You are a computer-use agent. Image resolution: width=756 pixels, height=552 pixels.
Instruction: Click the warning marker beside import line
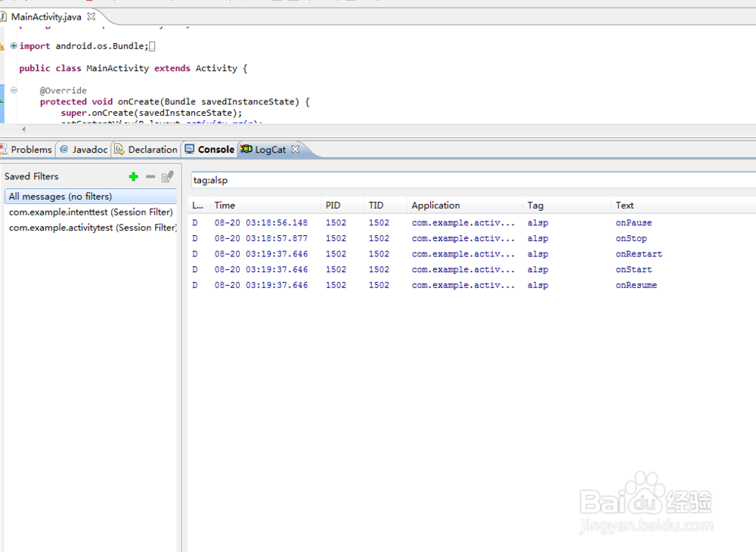pyautogui.click(x=2, y=46)
